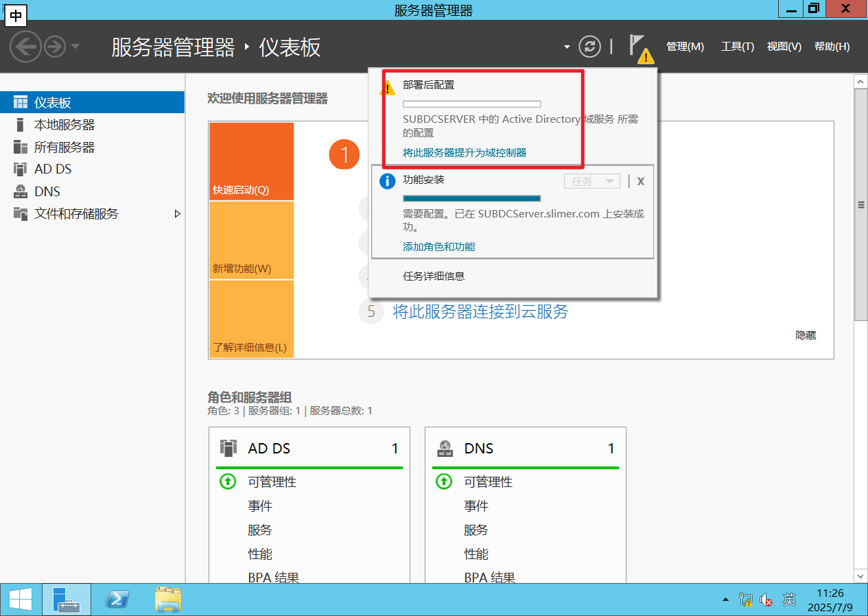This screenshot has width=868, height=616.
Task: Click the 文件和存储服务 sidebar icon
Action: tap(21, 213)
